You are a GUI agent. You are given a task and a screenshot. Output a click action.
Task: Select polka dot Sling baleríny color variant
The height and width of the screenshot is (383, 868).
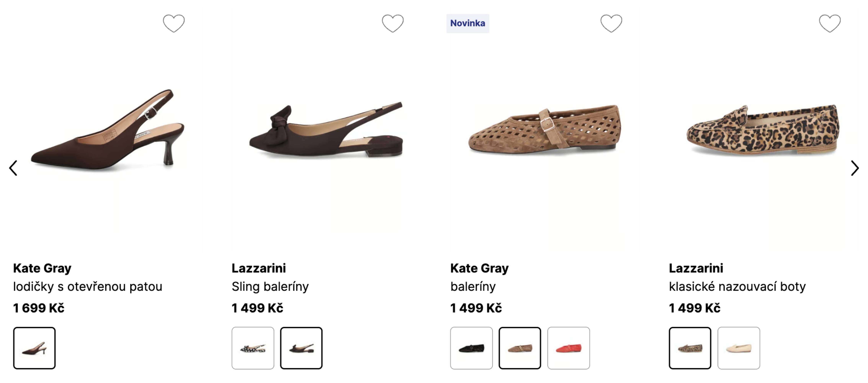coord(253,348)
